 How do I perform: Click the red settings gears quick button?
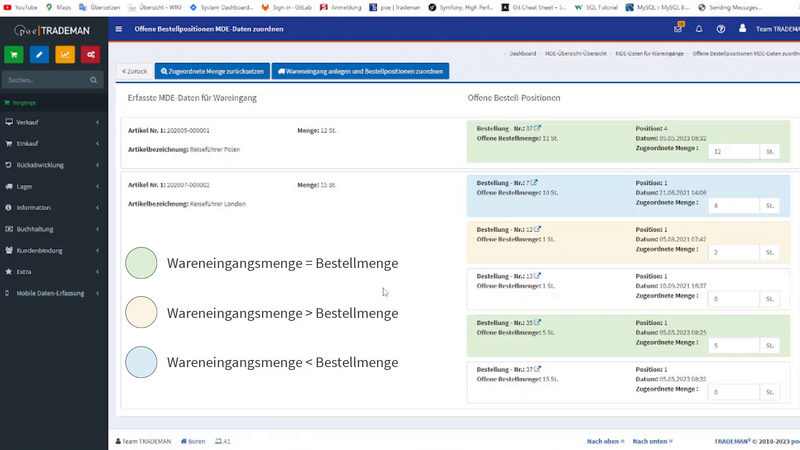pyautogui.click(x=90, y=55)
